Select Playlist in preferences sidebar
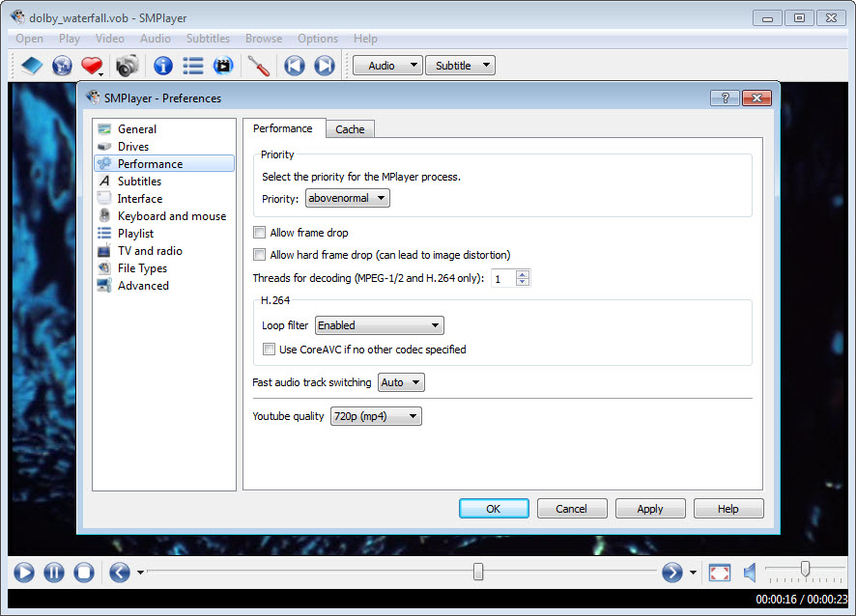The height and width of the screenshot is (616, 856). [x=164, y=234]
